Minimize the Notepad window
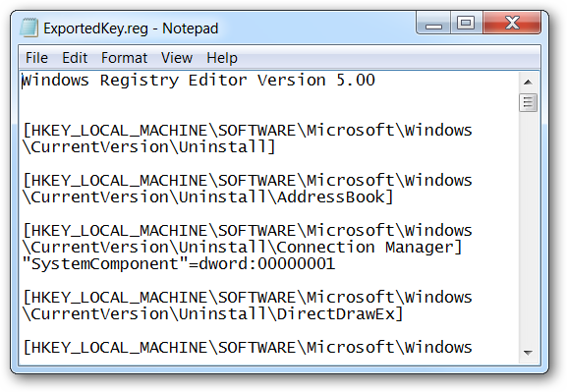Viewport: 567px width, 392px height. pyautogui.click(x=433, y=24)
